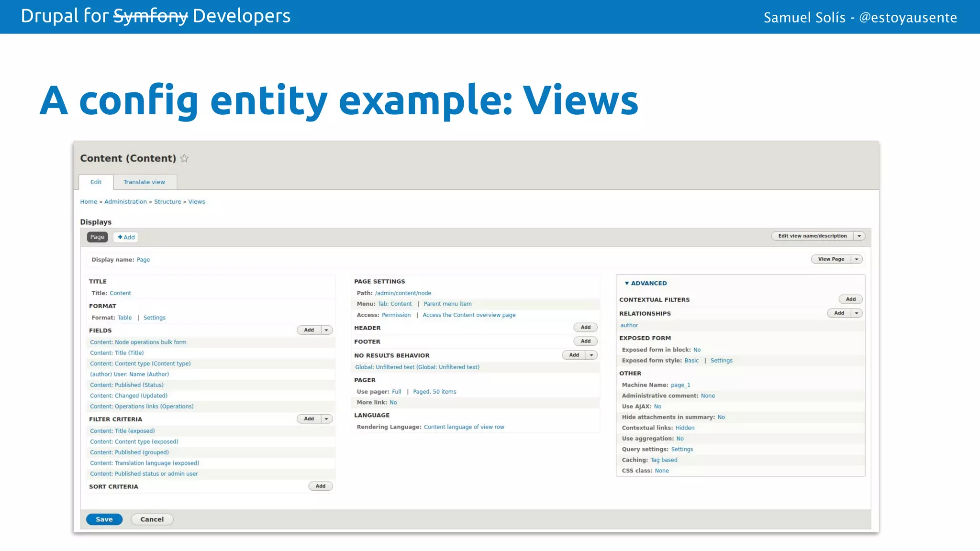This screenshot has height=551, width=980.
Task: Open Content: Title (exposed) filter
Action: pos(122,431)
